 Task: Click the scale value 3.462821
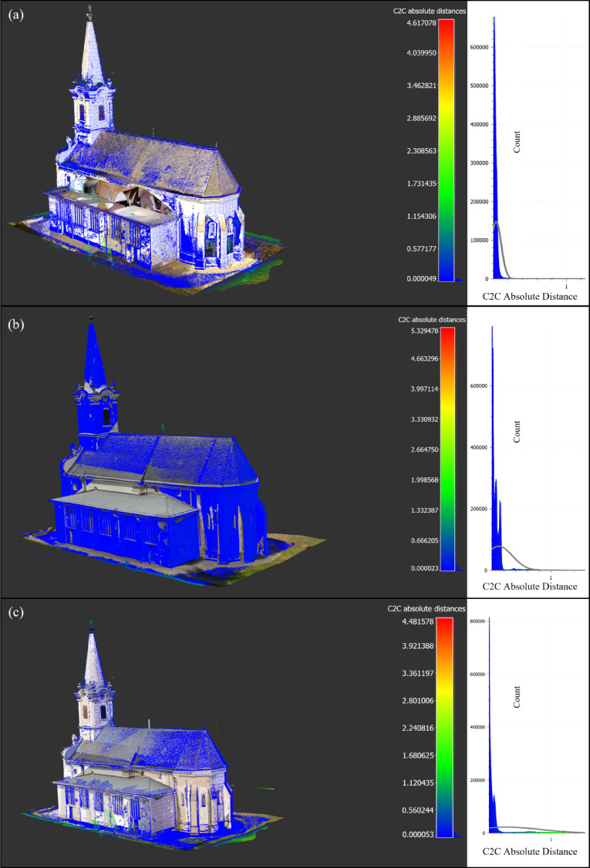421,86
